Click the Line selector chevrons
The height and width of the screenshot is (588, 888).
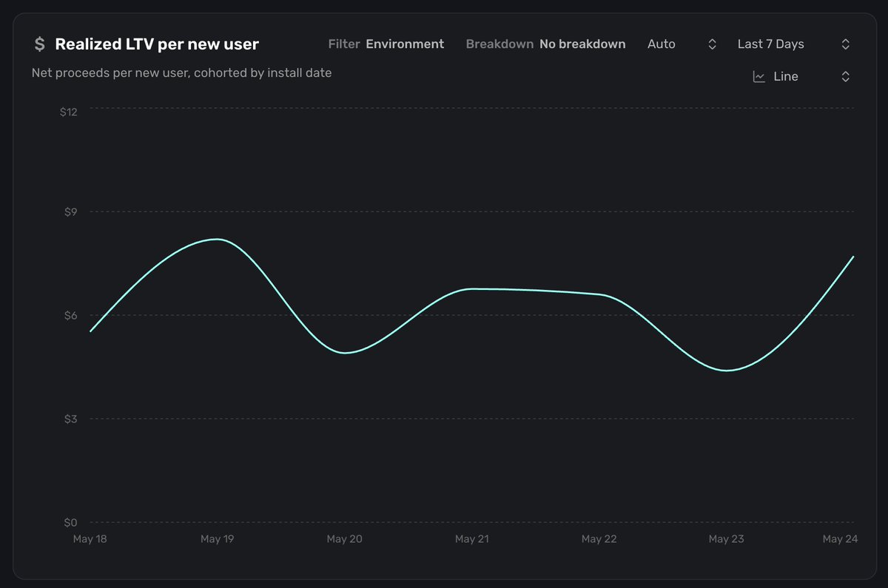845,77
